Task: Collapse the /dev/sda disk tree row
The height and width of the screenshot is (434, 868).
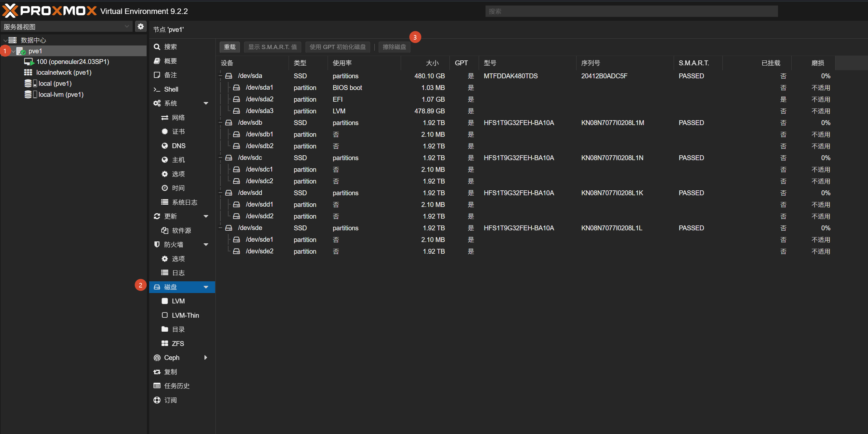Action: [220, 76]
